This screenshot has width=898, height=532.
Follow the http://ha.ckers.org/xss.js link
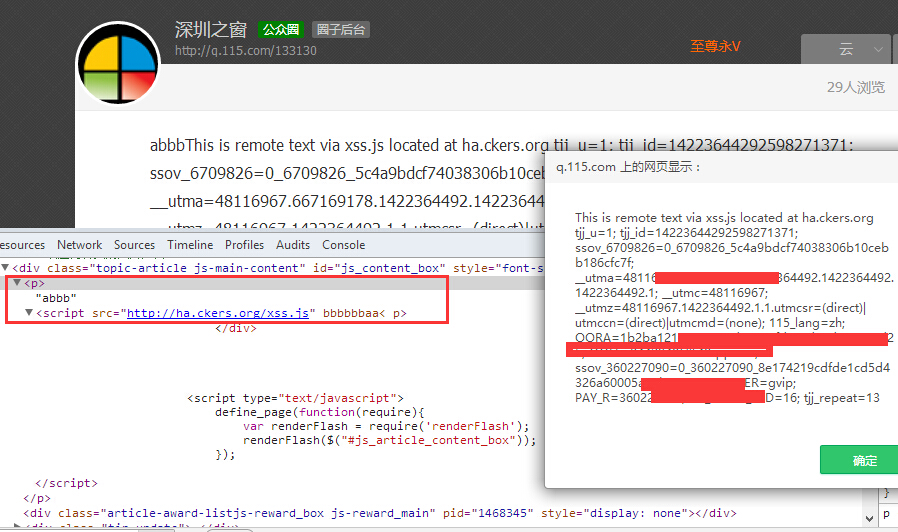218,313
